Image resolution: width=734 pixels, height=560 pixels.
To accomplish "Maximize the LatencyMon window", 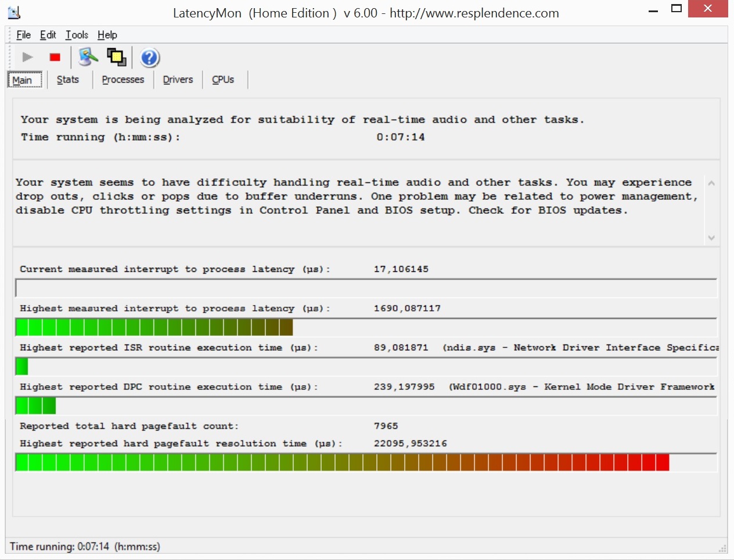I will tap(676, 9).
